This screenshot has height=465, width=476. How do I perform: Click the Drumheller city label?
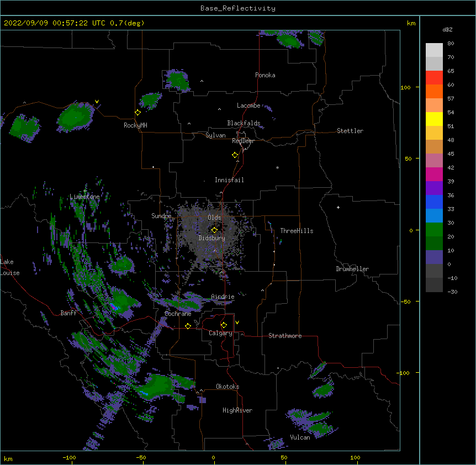coord(352,269)
